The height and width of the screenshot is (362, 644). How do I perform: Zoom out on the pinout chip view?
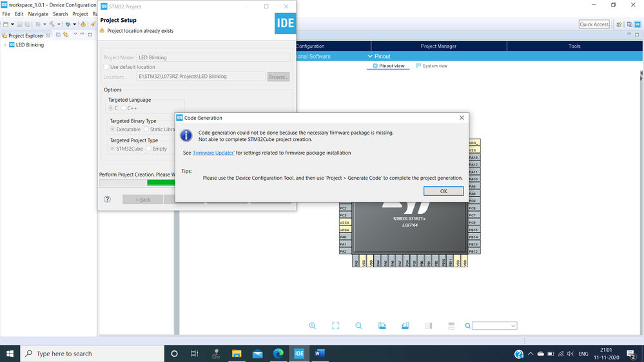358,325
